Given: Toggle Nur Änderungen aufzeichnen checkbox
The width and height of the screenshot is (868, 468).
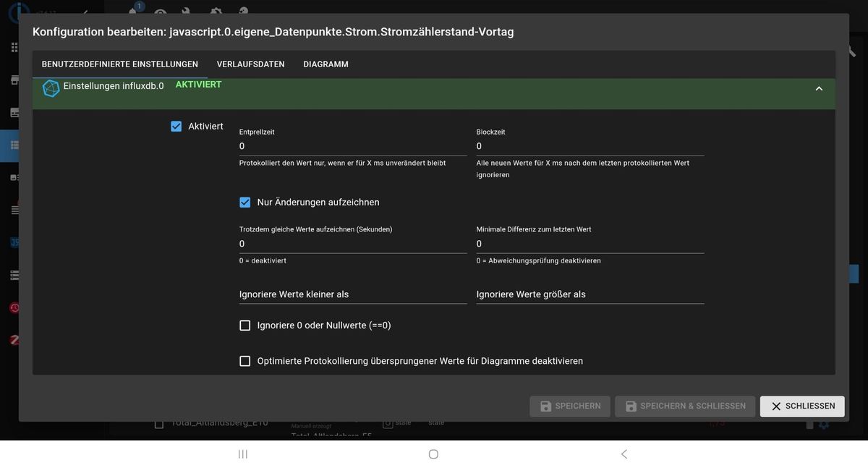Looking at the screenshot, I should click(x=245, y=203).
